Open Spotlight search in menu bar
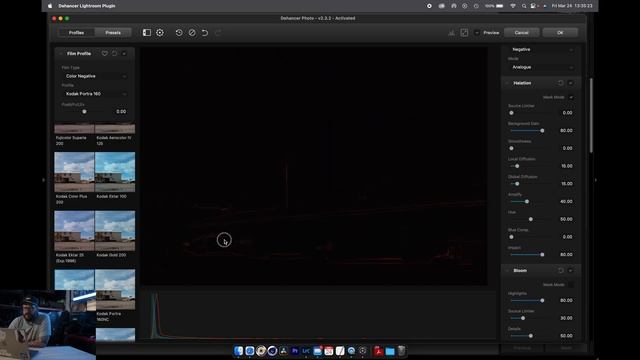Image resolution: width=640 pixels, height=360 pixels. [x=524, y=6]
